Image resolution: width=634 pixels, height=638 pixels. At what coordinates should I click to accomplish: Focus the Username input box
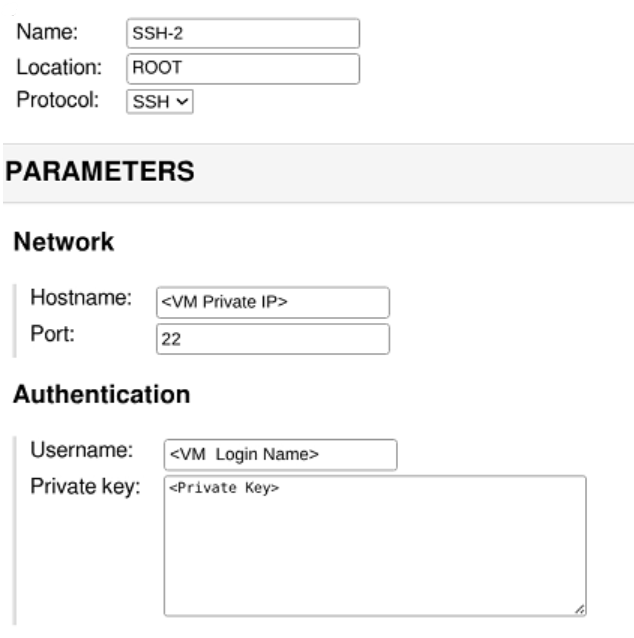tap(280, 455)
